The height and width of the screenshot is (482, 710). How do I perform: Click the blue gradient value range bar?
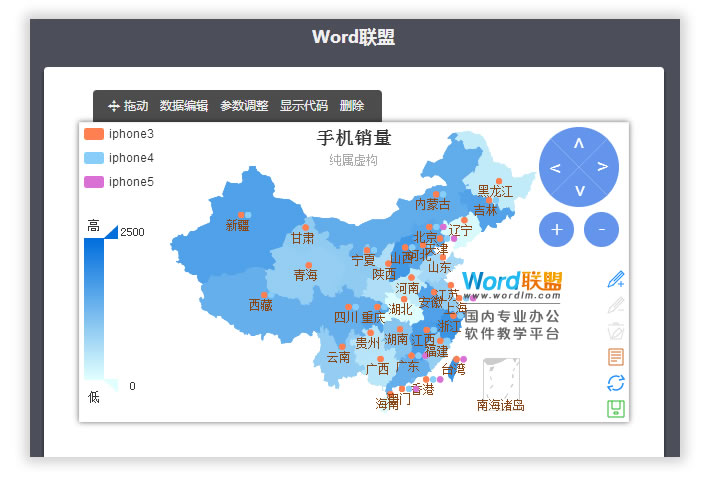click(94, 309)
